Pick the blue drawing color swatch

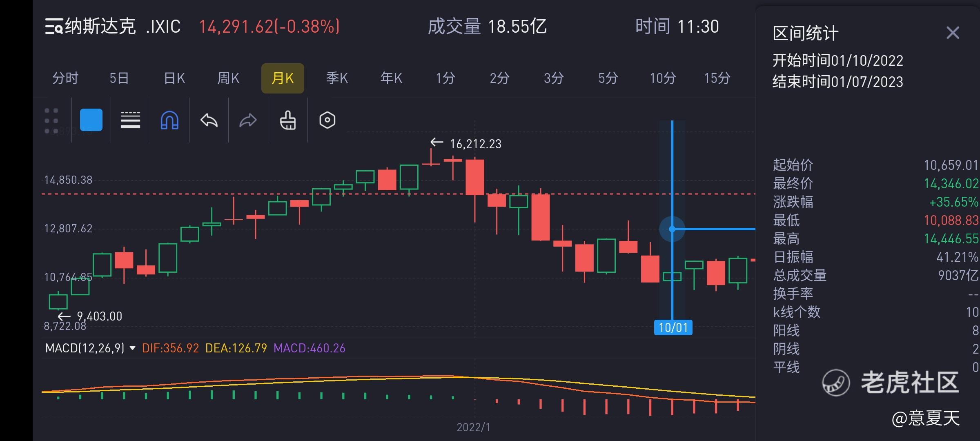click(x=91, y=120)
